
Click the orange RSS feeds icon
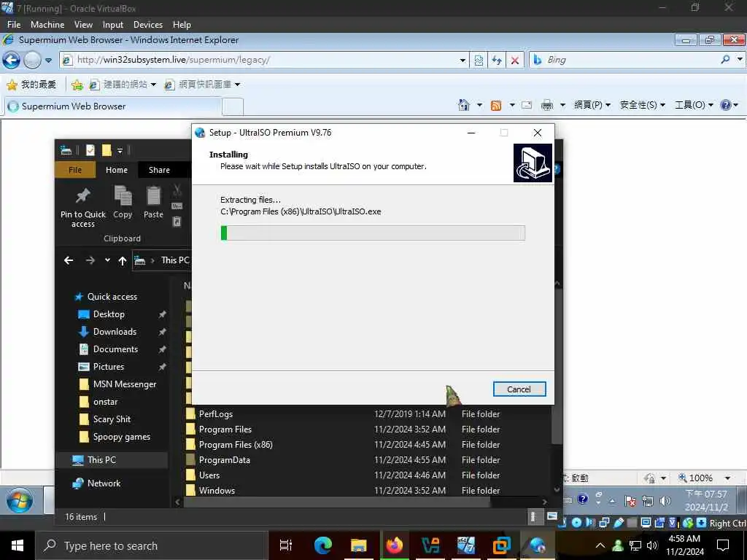point(496,105)
